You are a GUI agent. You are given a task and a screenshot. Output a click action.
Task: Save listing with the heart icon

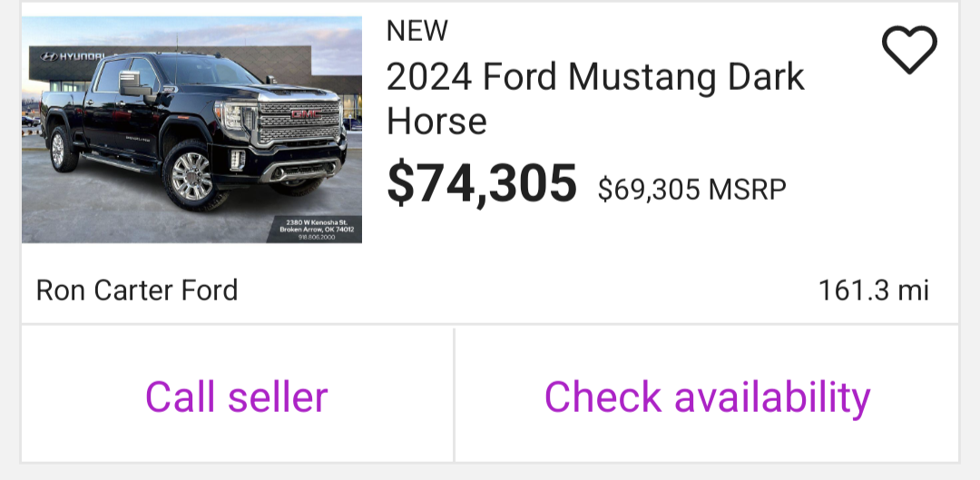point(909,50)
